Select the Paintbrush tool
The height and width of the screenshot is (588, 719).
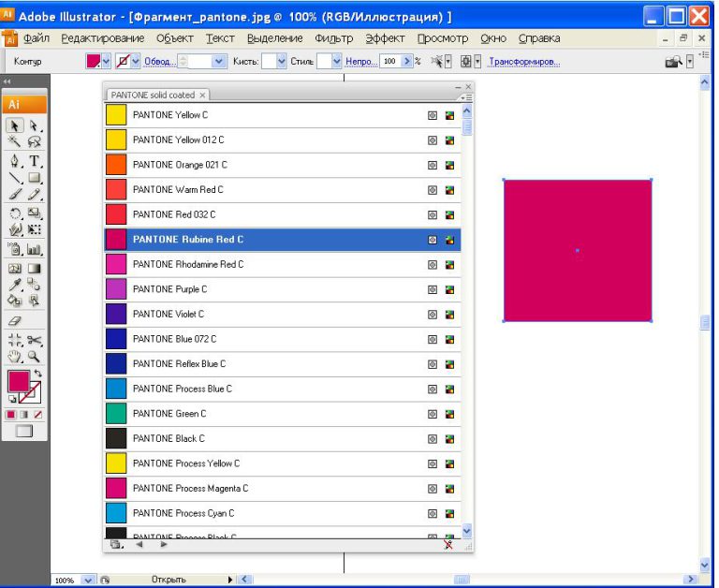(x=15, y=194)
